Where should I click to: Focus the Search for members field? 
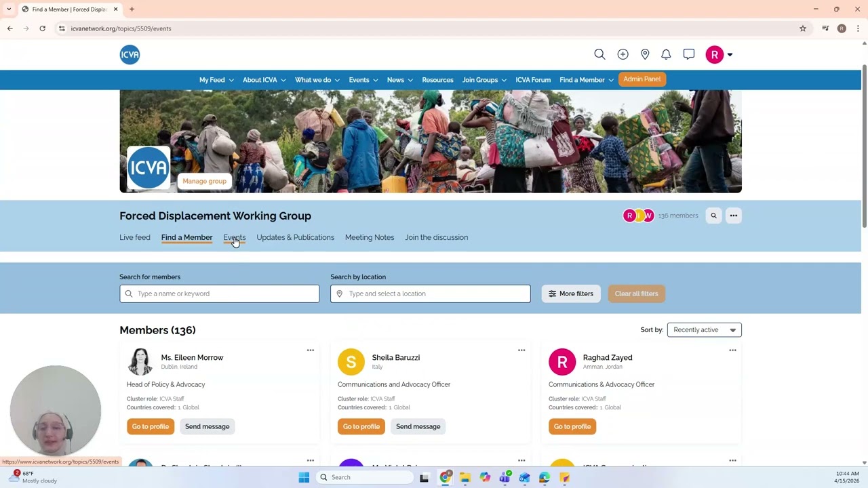coord(219,293)
